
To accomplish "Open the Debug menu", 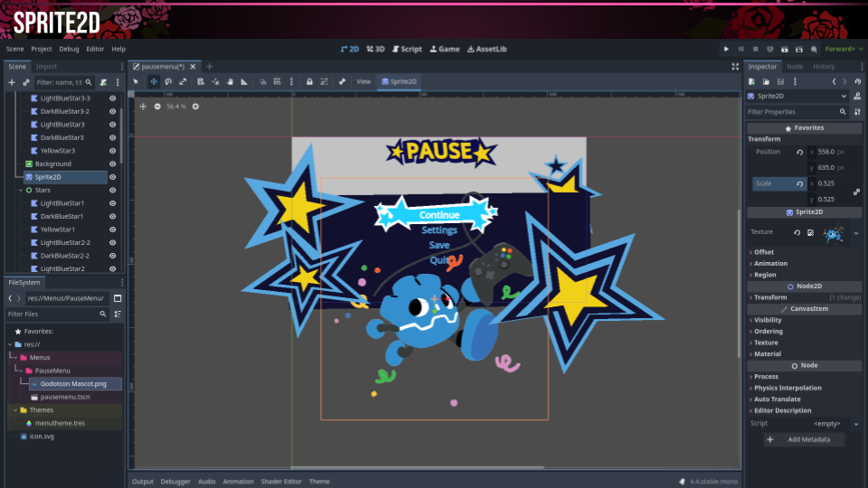I will [x=70, y=49].
